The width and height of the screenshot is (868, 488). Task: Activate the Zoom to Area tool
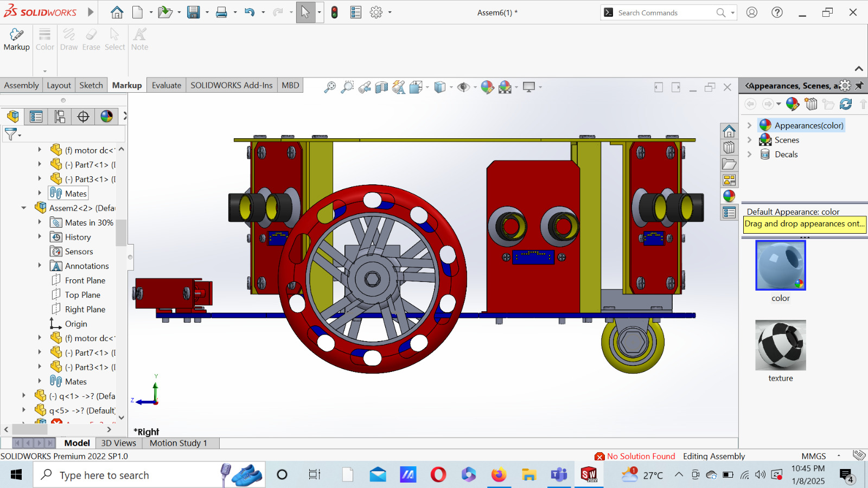point(348,87)
